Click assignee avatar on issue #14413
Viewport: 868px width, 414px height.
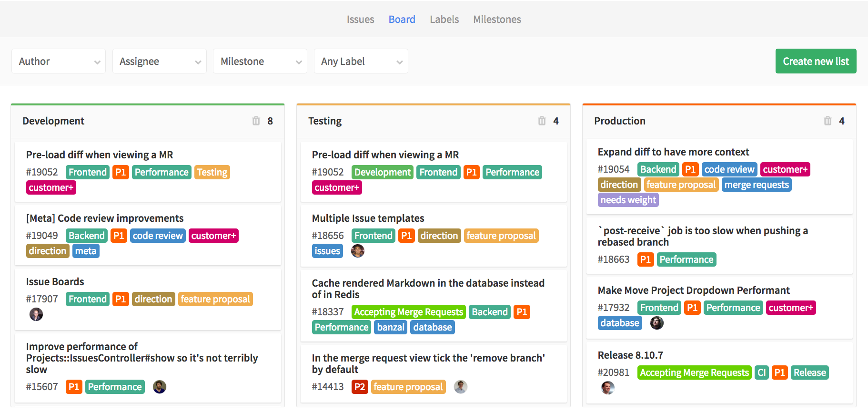click(460, 387)
